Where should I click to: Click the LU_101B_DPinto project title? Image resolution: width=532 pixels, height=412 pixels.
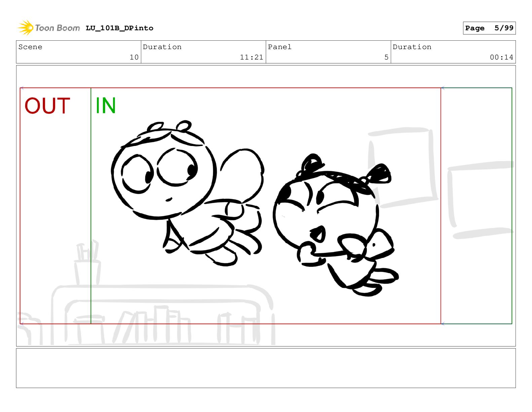click(x=119, y=28)
